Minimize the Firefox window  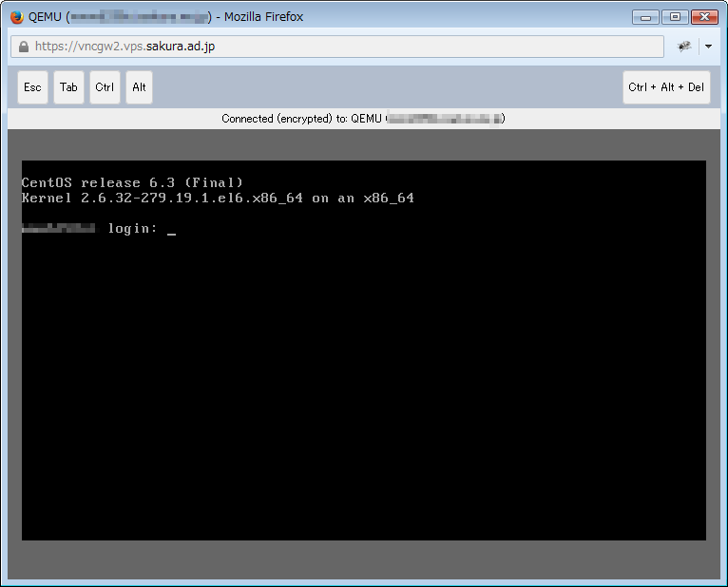click(x=645, y=17)
